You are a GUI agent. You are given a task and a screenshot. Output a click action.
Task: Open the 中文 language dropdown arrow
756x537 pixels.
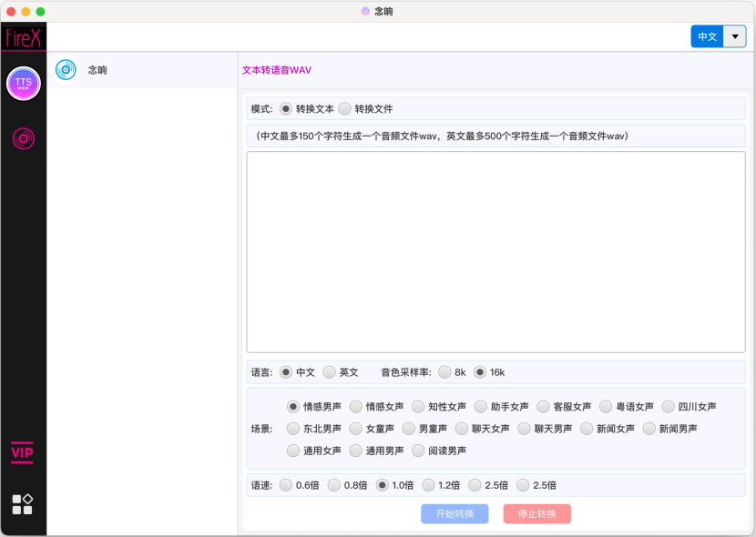(735, 36)
